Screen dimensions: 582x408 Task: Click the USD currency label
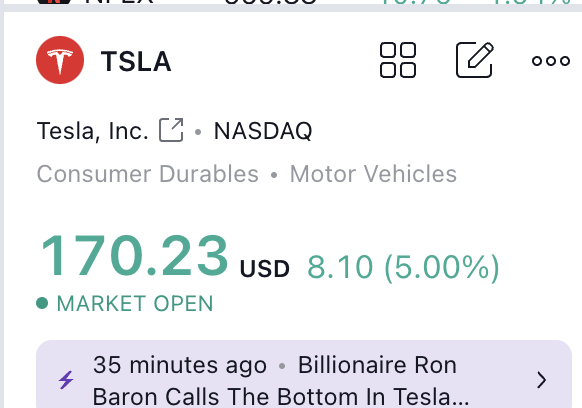pos(265,268)
